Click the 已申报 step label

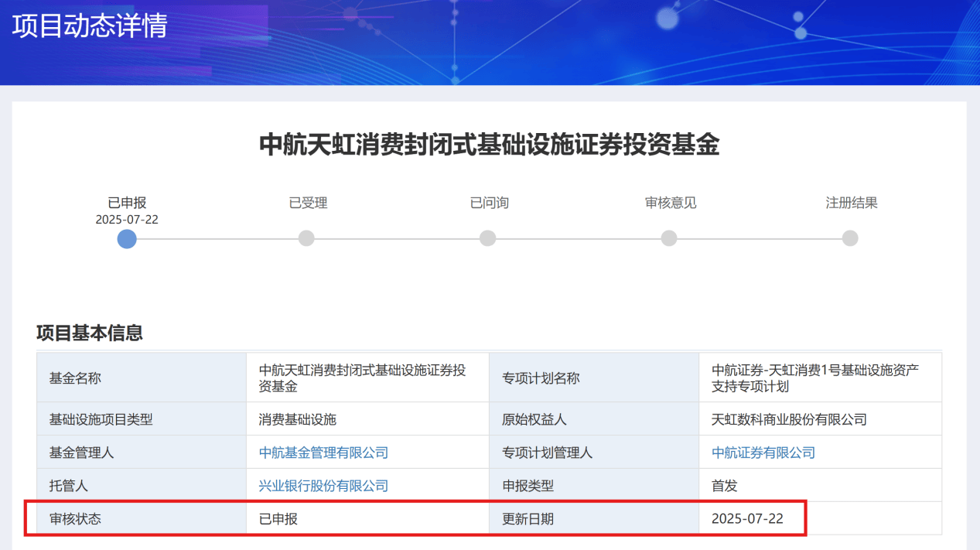(x=127, y=203)
